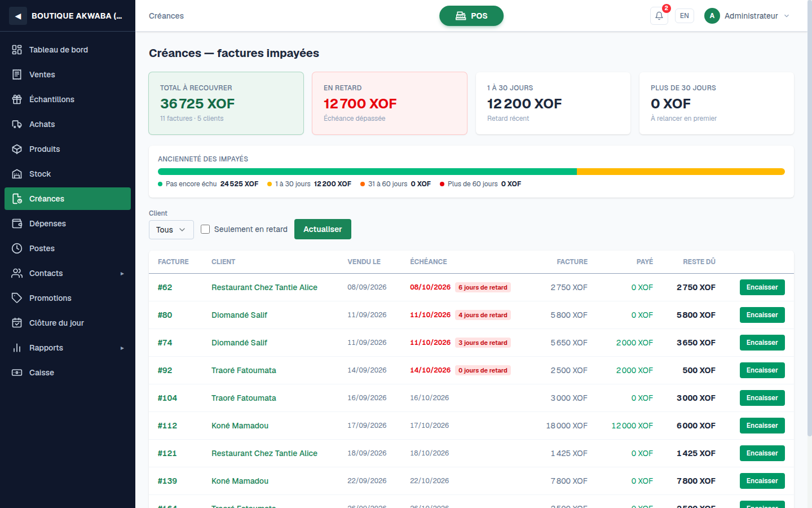Click the Produits box icon
This screenshot has width=812, height=508.
[x=17, y=149]
